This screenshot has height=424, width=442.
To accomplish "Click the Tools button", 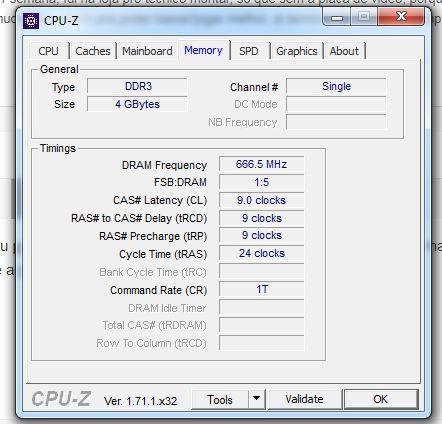I will 220,399.
